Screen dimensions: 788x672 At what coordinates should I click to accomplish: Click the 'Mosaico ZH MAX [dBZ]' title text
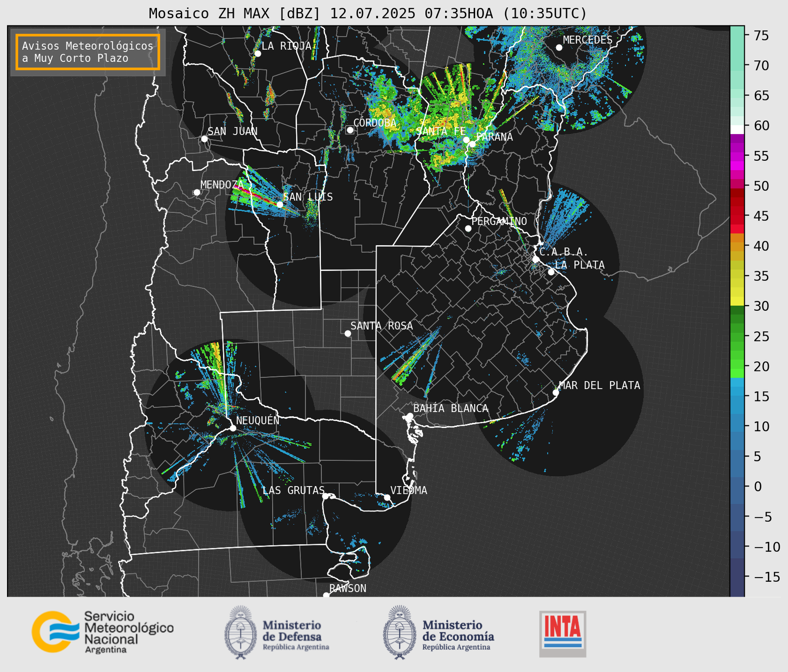234,14
